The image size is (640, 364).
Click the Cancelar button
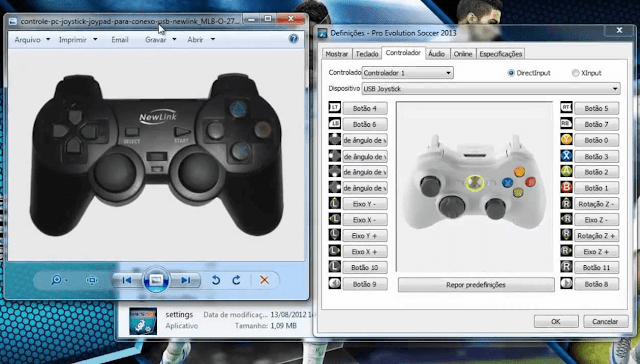[x=604, y=321]
